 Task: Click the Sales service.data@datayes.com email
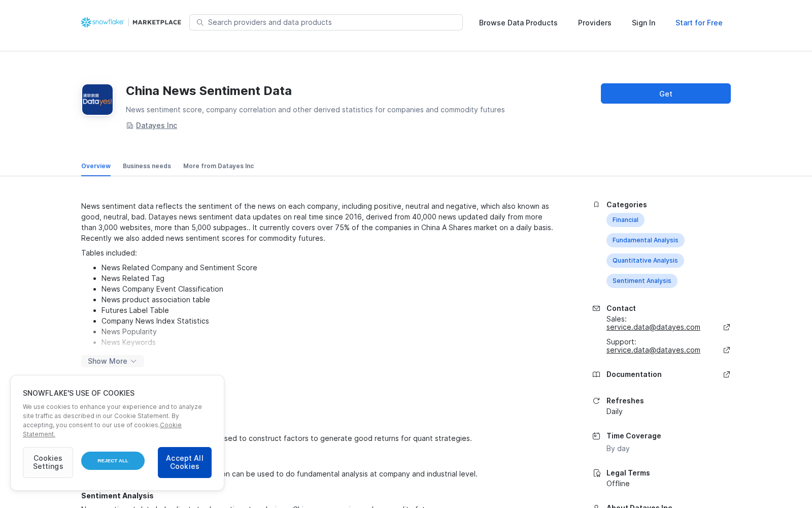[x=653, y=327]
